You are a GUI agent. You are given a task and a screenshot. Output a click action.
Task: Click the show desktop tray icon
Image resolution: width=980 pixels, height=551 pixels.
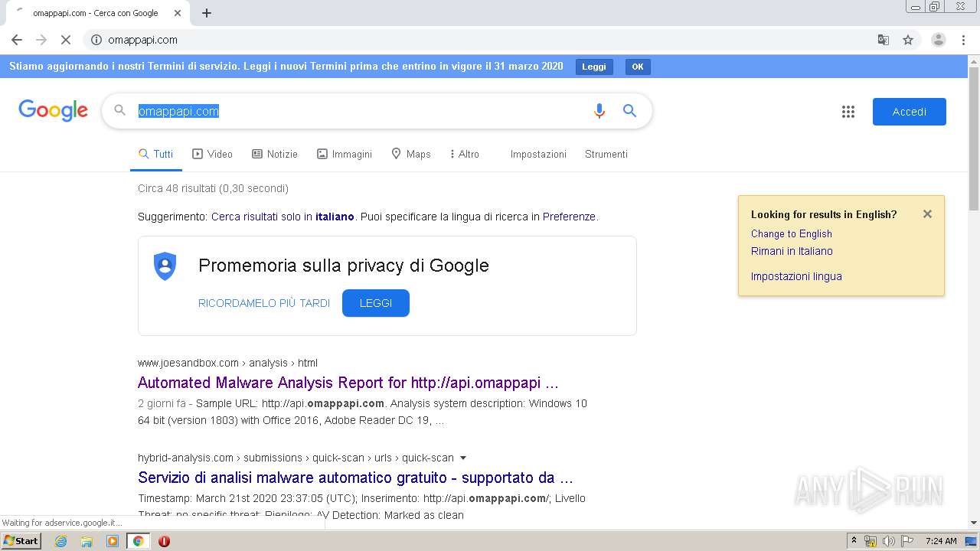click(972, 541)
